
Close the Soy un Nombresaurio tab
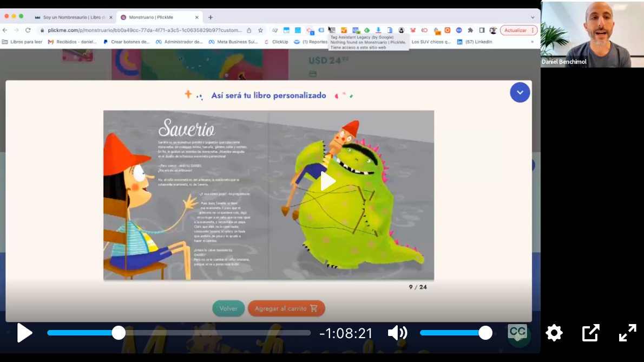pyautogui.click(x=111, y=17)
